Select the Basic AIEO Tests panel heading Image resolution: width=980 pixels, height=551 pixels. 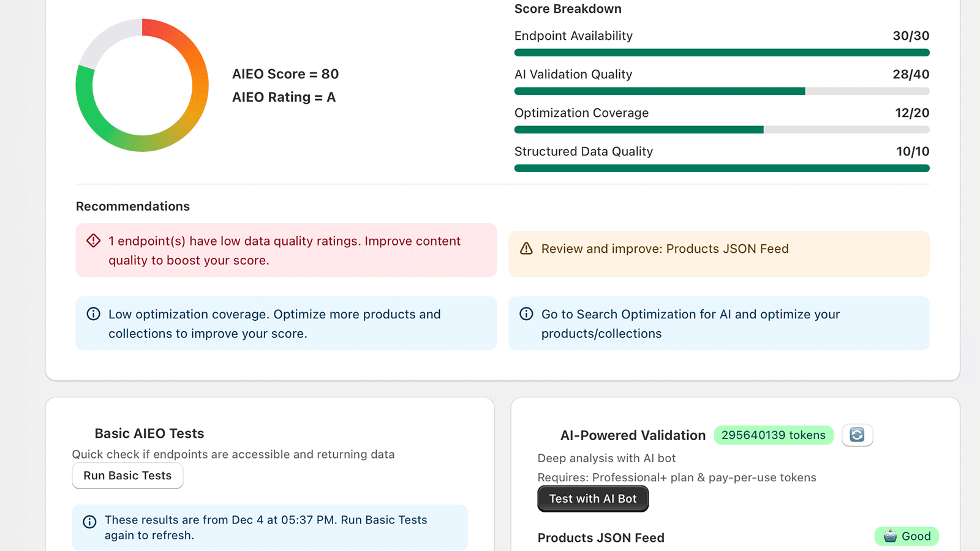coord(149,433)
